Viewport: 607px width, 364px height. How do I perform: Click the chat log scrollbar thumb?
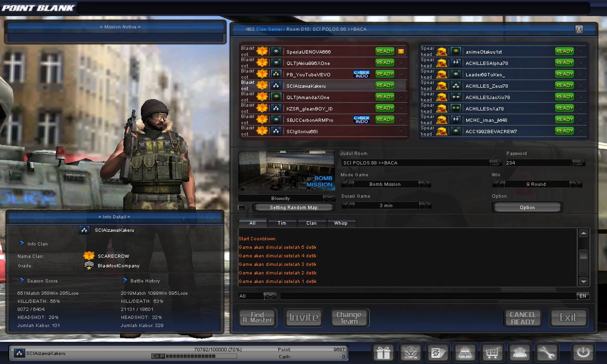[x=584, y=255]
